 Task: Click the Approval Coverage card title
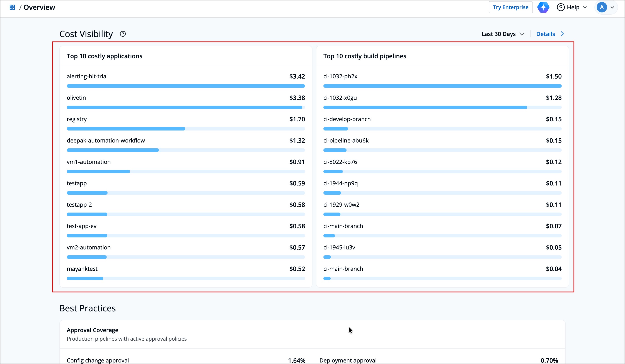(92, 330)
